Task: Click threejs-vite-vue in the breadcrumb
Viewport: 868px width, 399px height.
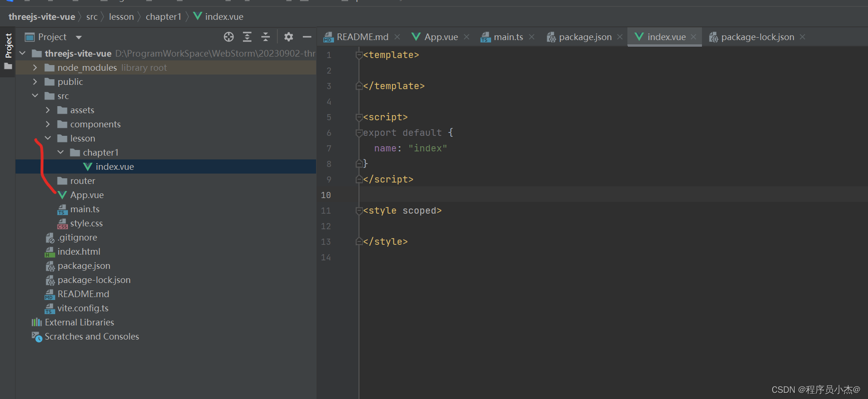Action: (x=42, y=17)
